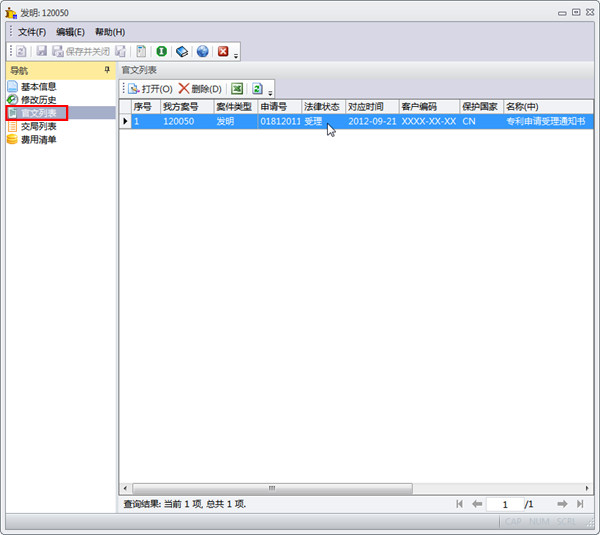The image size is (600, 535).
Task: Click the 删除(D) delete button
Action: coord(200,89)
